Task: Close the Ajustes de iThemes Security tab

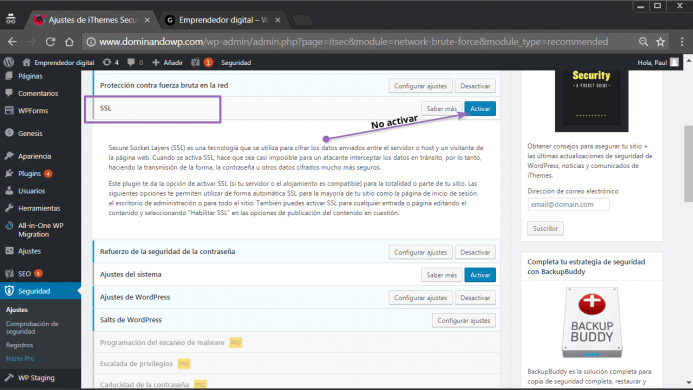Action: pyautogui.click(x=147, y=20)
